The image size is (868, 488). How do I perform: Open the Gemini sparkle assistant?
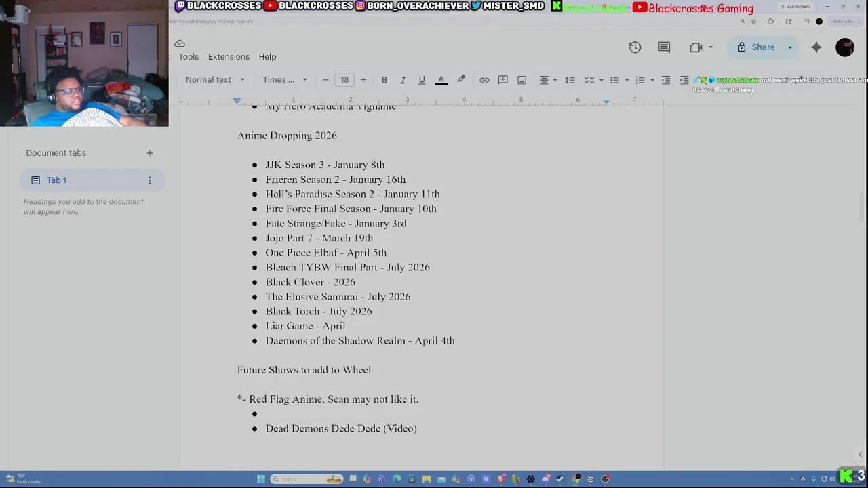tap(816, 47)
